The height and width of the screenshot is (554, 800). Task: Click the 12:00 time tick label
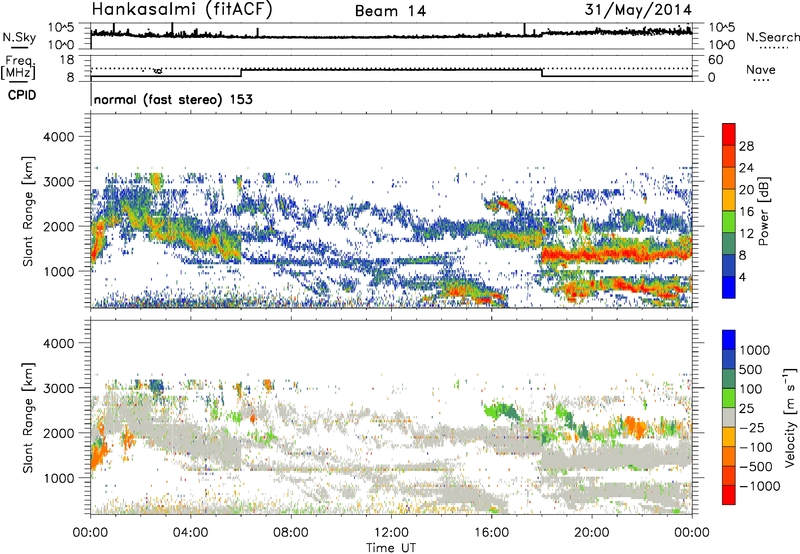click(x=391, y=533)
